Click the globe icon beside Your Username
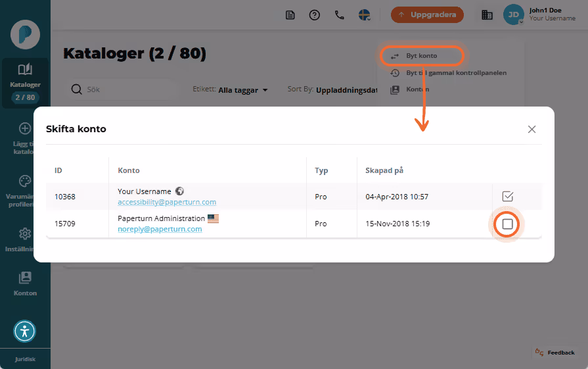The width and height of the screenshot is (588, 369). (x=179, y=191)
